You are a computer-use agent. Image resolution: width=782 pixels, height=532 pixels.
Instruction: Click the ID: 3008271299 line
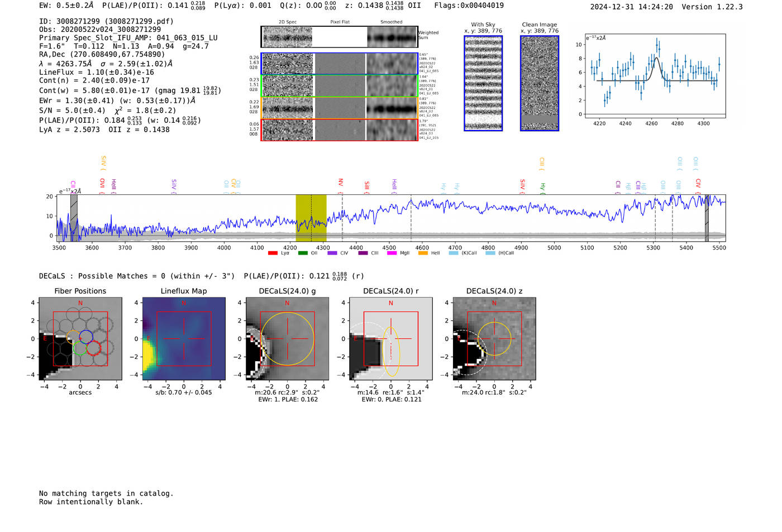click(106, 21)
